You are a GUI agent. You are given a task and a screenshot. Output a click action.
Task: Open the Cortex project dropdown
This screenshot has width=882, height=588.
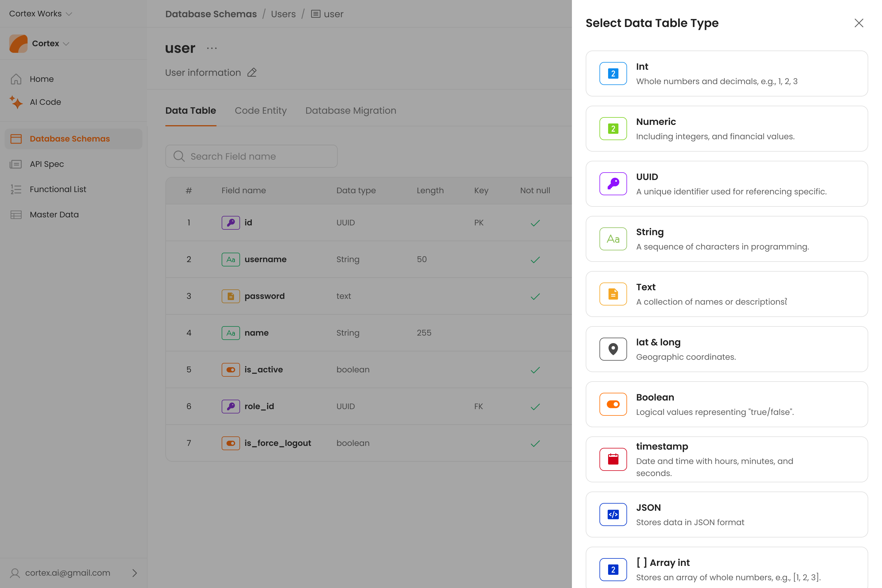(x=66, y=44)
